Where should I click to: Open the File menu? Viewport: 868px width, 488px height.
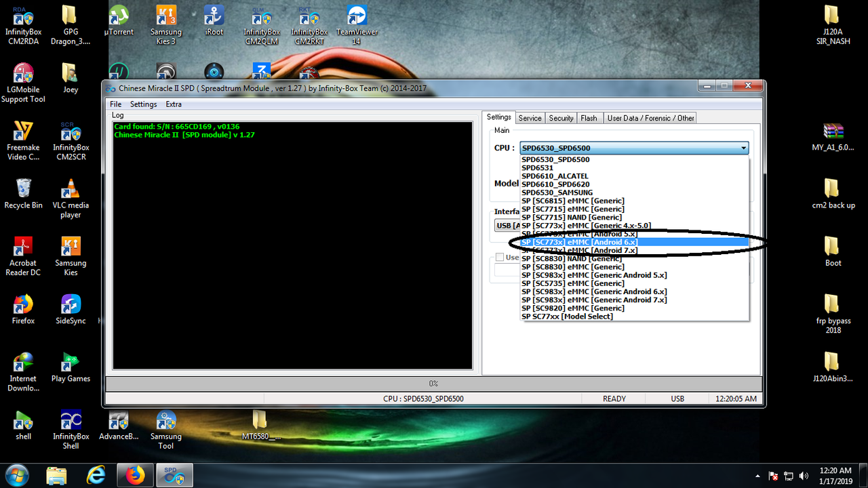[x=115, y=104]
